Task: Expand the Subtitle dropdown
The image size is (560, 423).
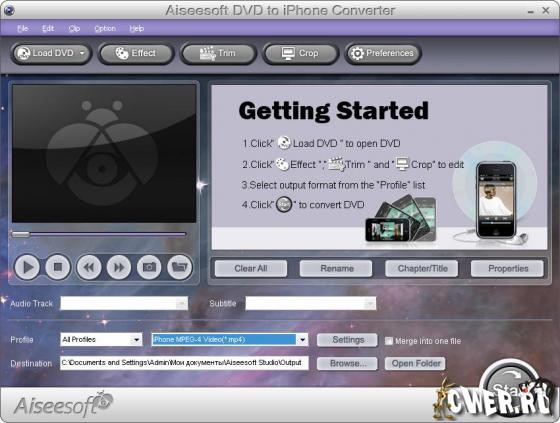Action: 370,304
